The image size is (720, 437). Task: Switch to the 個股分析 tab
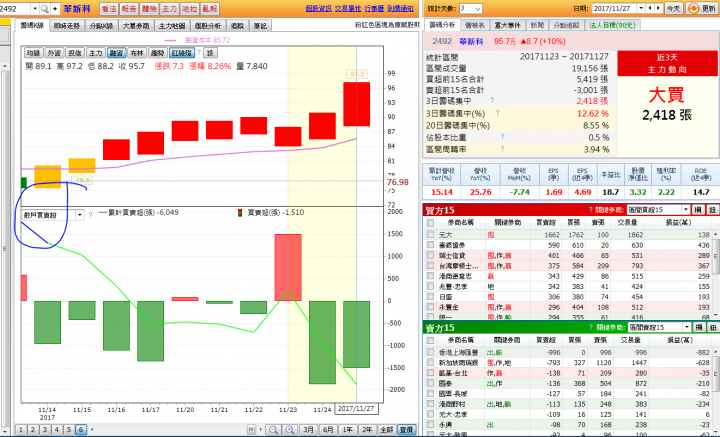click(208, 26)
